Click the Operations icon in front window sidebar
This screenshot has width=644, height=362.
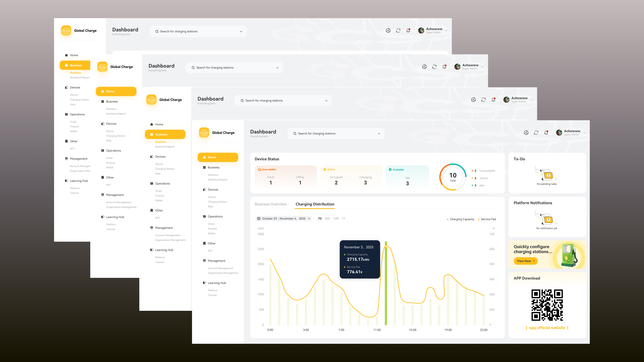(x=204, y=217)
